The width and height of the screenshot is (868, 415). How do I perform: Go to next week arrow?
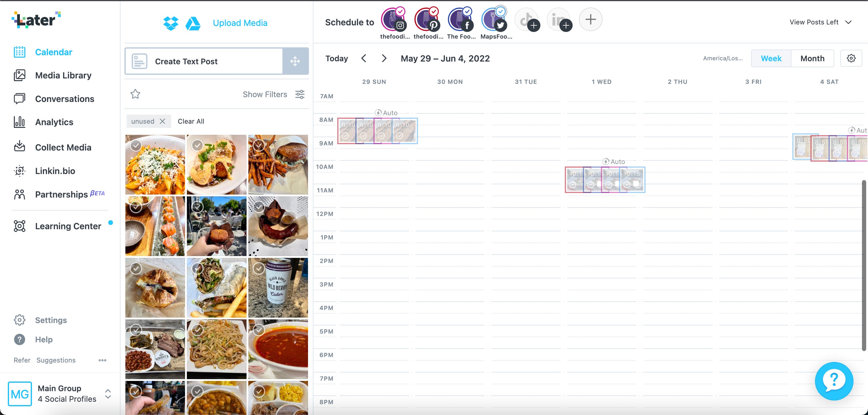click(x=384, y=58)
